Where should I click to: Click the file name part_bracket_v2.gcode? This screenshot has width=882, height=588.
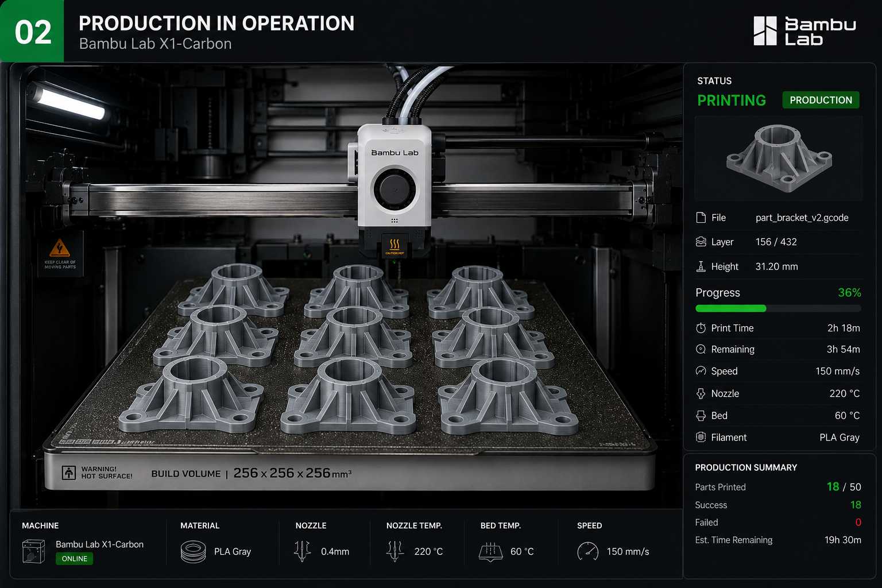802,218
